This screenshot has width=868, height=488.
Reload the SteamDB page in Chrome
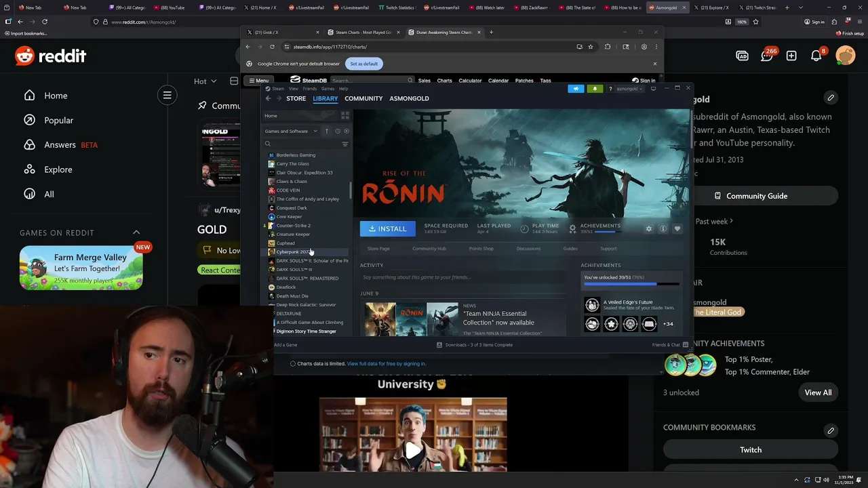272,47
